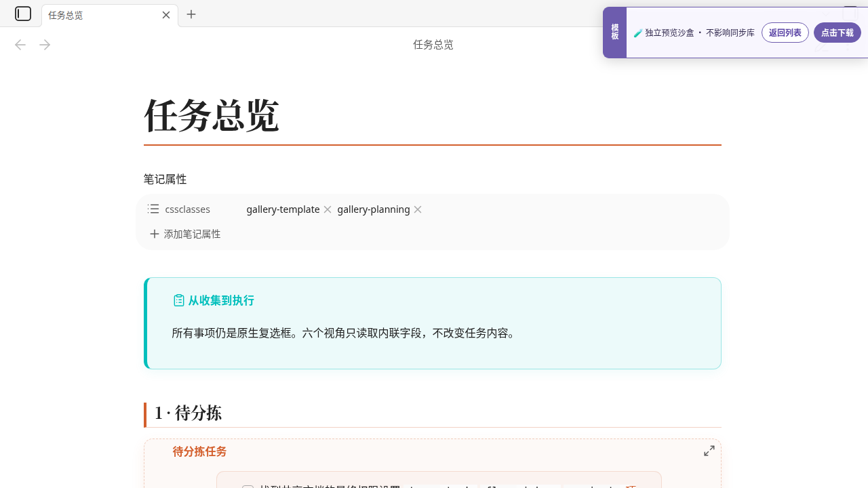The image size is (868, 488).
Task: Select the gallery-planning tag
Action: [x=374, y=209]
